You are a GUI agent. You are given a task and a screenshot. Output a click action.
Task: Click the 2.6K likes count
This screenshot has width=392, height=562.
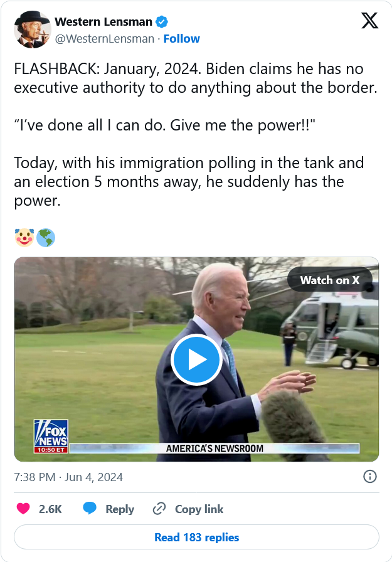[x=51, y=509]
